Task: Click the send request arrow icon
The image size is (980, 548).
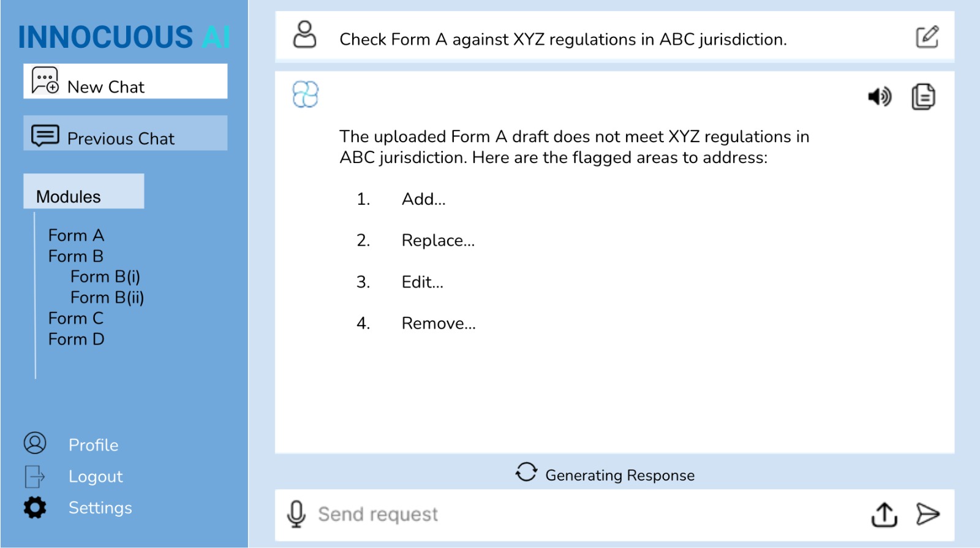Action: tap(927, 514)
